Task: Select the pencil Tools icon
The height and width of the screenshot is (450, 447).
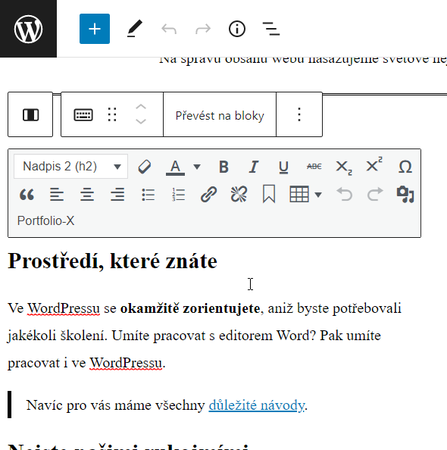Action: [x=135, y=29]
